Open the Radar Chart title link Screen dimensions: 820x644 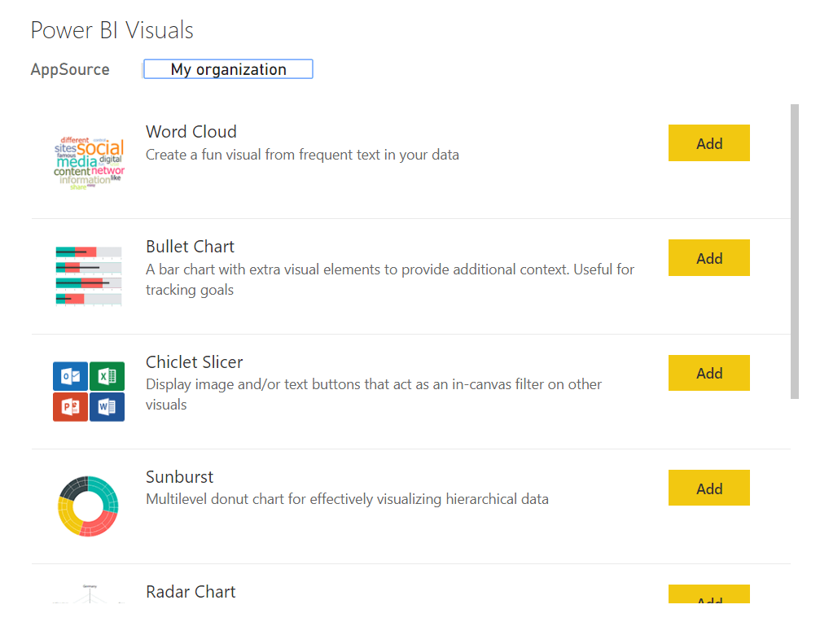click(x=191, y=592)
